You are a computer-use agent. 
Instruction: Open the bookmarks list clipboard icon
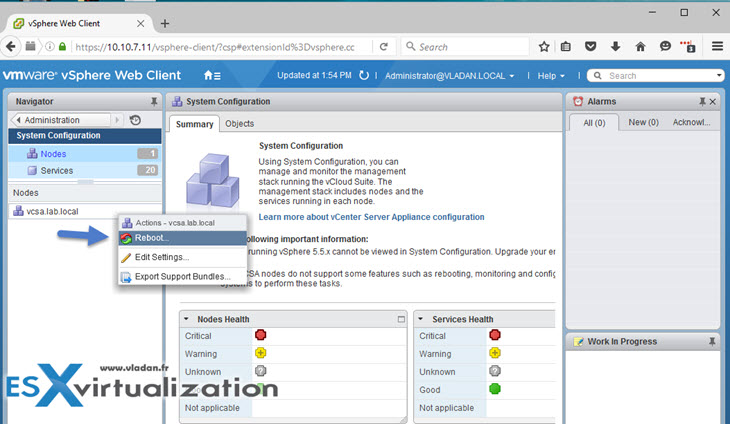[566, 47]
